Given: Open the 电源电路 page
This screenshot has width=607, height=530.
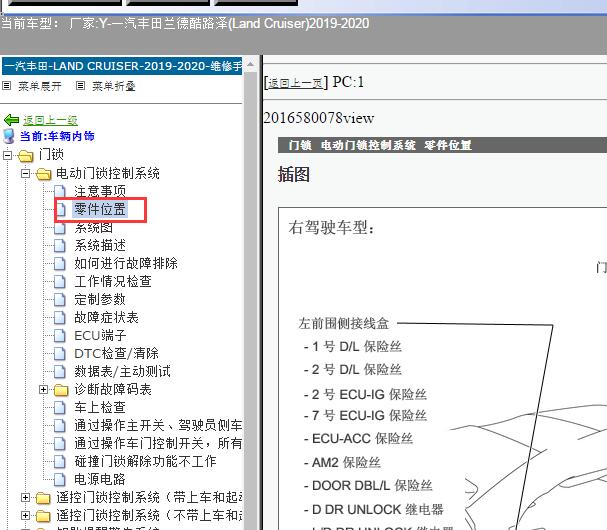Looking at the screenshot, I should coord(100,479).
